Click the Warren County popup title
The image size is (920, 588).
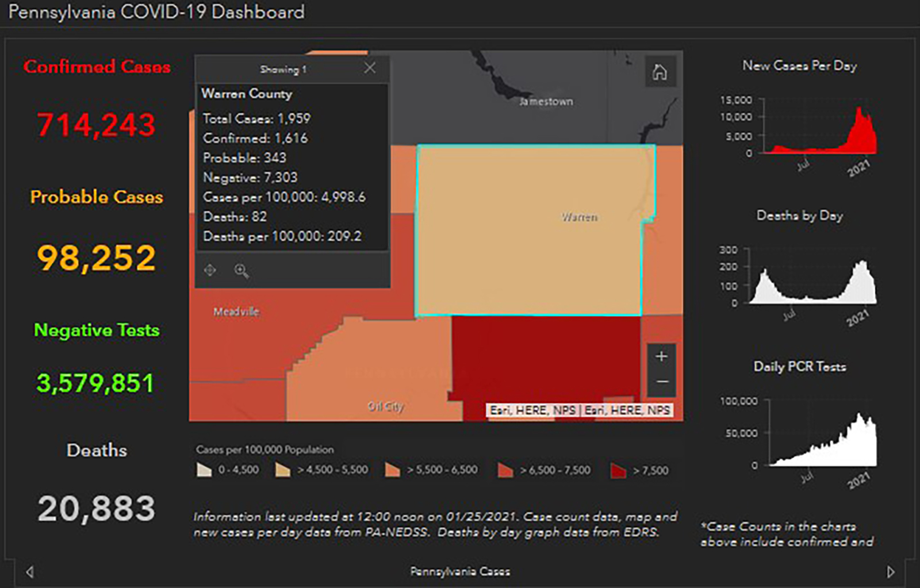(247, 93)
